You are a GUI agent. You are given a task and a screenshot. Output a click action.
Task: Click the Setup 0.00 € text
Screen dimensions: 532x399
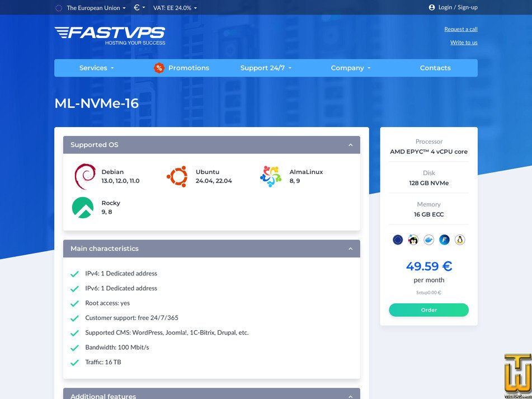tap(429, 293)
